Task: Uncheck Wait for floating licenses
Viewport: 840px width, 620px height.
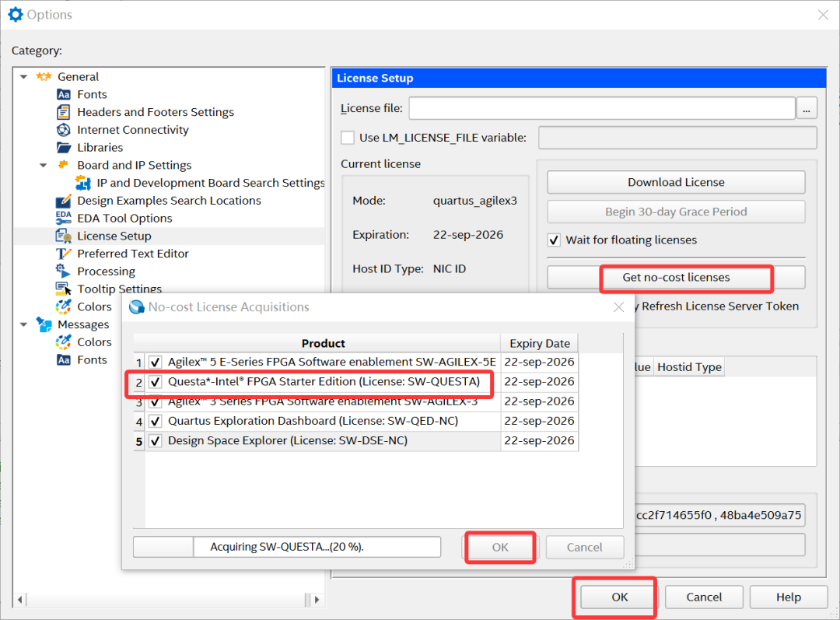Action: coord(554,240)
